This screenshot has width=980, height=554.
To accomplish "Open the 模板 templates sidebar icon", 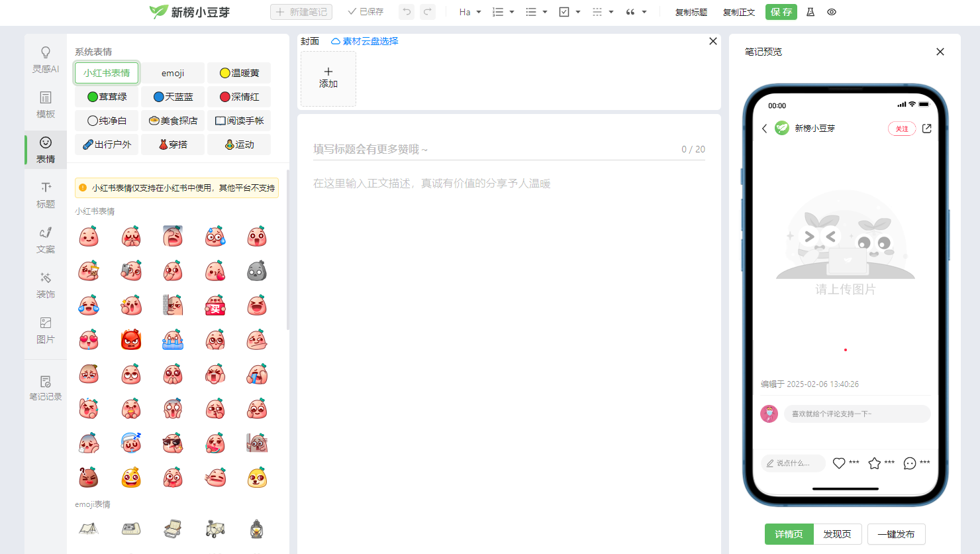I will click(46, 105).
